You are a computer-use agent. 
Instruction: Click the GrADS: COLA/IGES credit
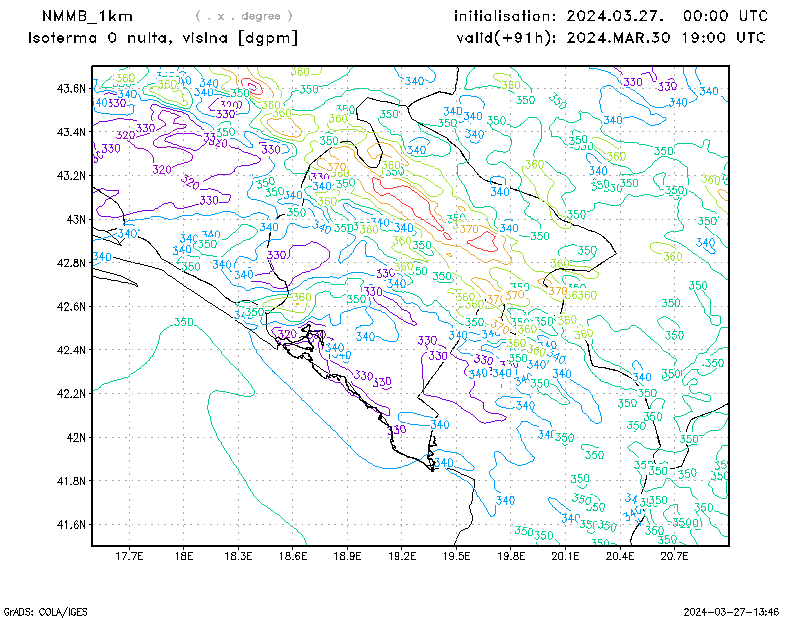[x=45, y=612]
